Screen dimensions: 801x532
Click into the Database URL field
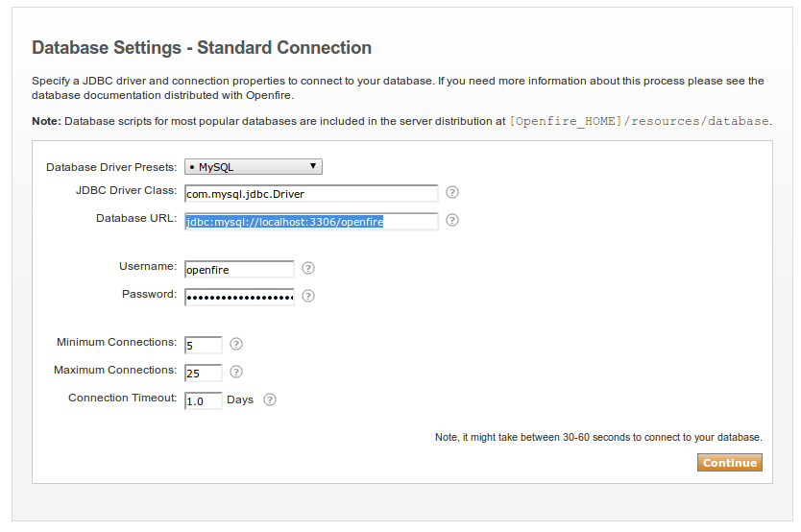(311, 222)
